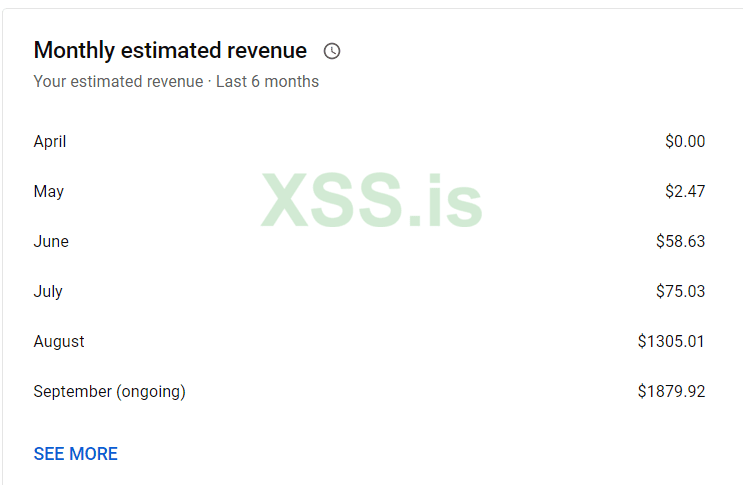Select the $1879.92 revenue amount
743x485 pixels.
coord(671,392)
